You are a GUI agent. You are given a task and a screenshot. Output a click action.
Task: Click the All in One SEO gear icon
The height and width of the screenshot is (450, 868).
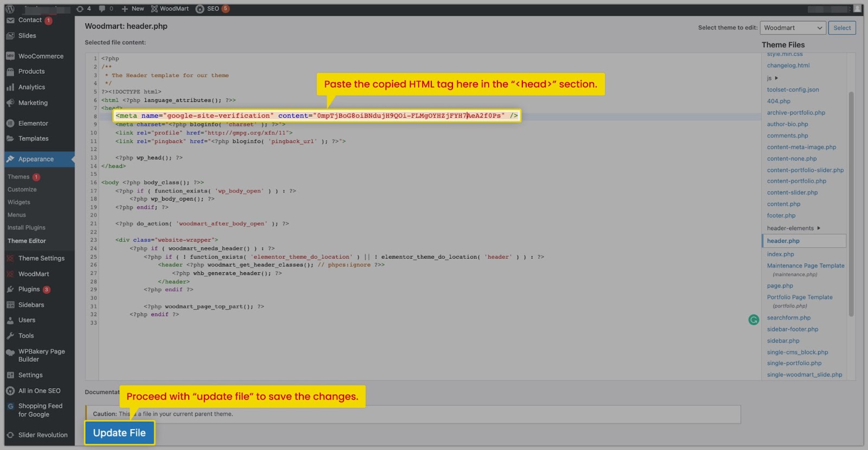(x=10, y=391)
